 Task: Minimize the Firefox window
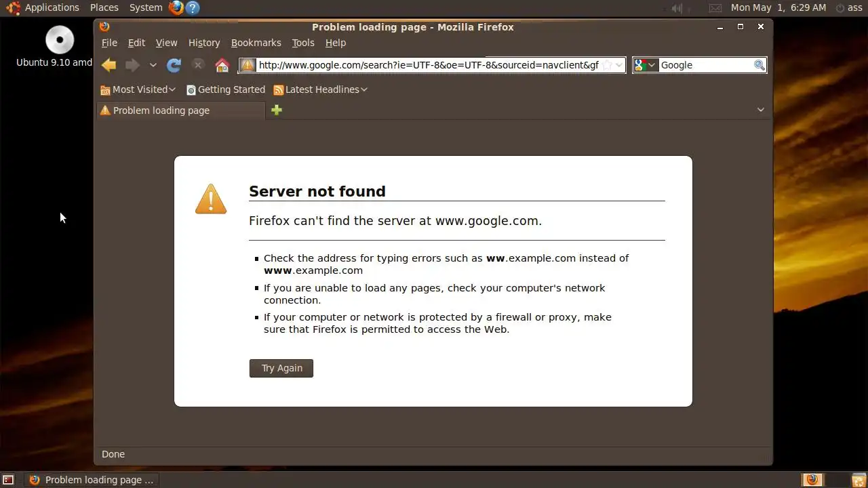tap(720, 26)
